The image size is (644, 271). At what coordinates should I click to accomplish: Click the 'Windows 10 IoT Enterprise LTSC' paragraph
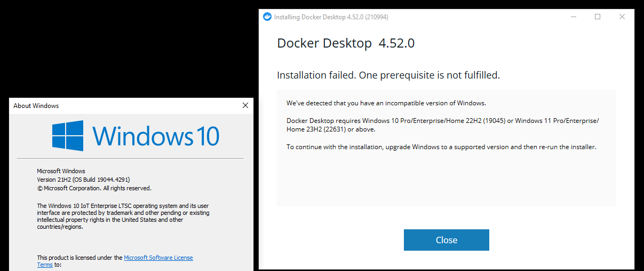click(x=123, y=216)
